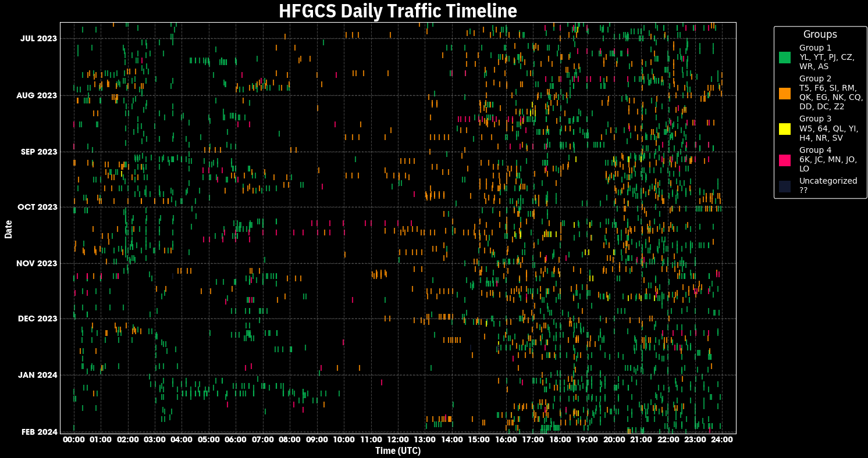868x458 pixels.
Task: Select the '18:00' time tick label
Action: click(560, 440)
